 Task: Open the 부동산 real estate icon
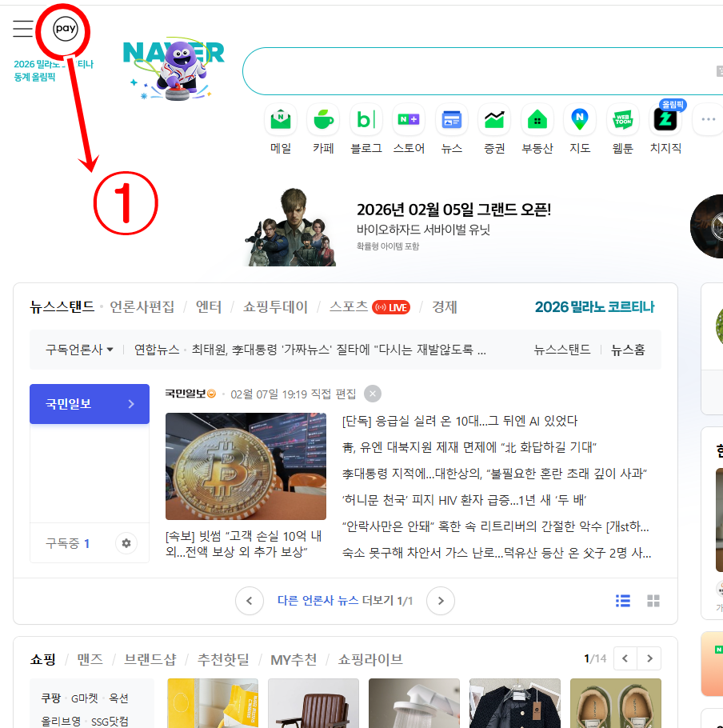click(x=537, y=120)
